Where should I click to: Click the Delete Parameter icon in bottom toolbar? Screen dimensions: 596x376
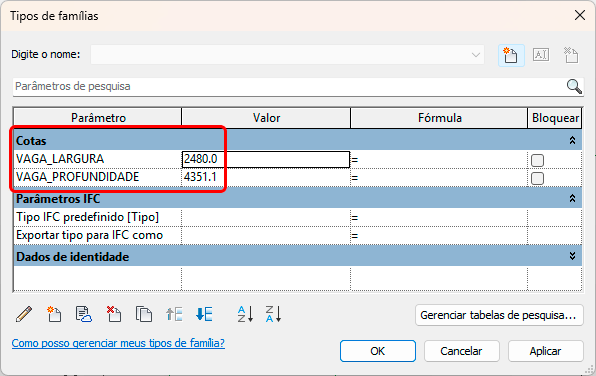click(x=114, y=314)
